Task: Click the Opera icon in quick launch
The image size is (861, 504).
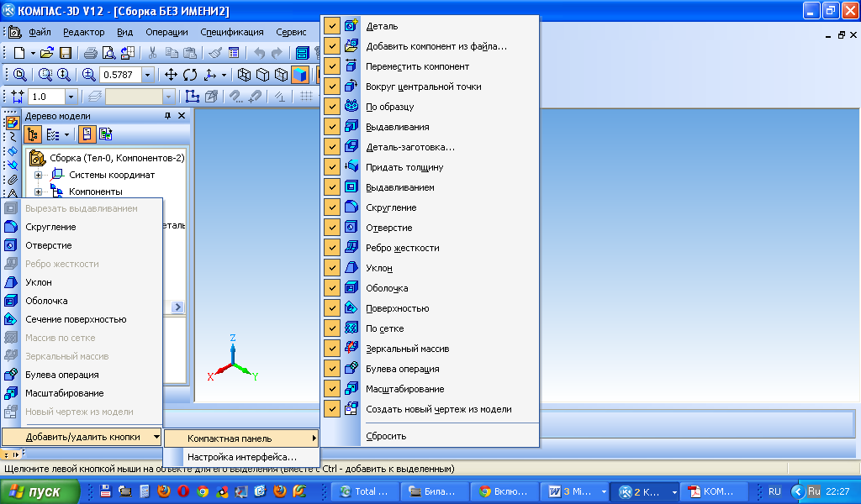Action: (x=182, y=491)
